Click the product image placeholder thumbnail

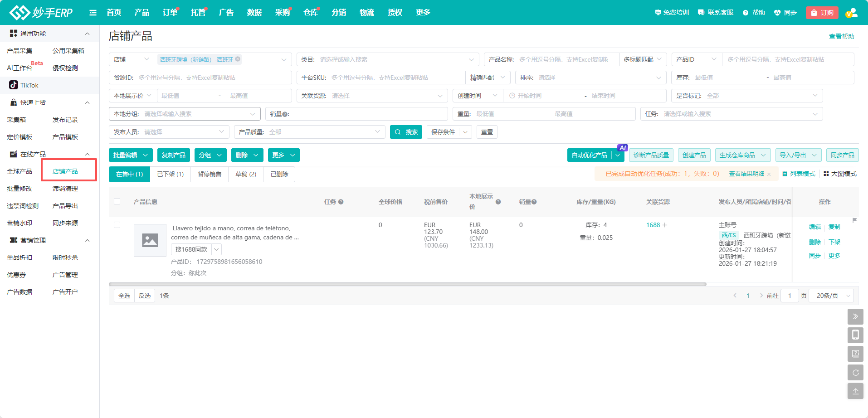click(150, 240)
